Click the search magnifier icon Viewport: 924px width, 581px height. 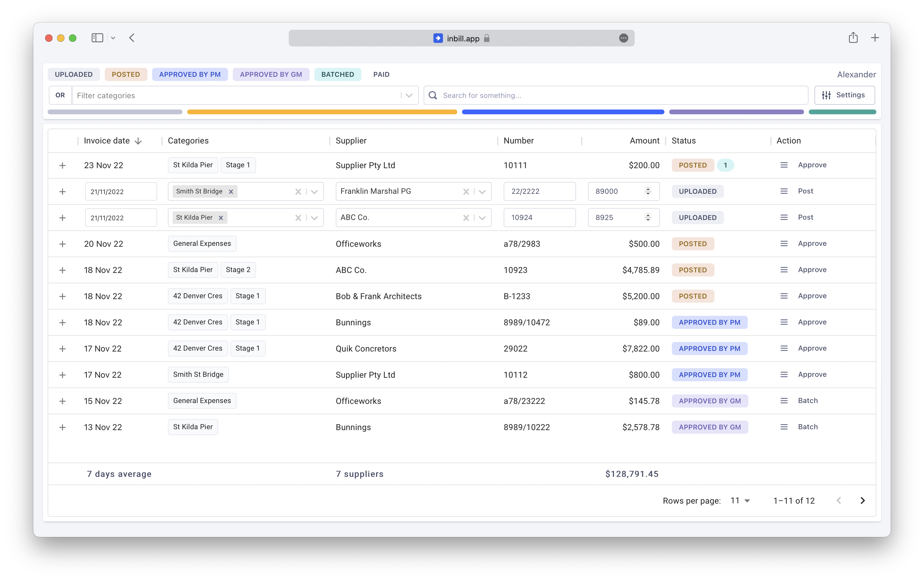tap(433, 95)
